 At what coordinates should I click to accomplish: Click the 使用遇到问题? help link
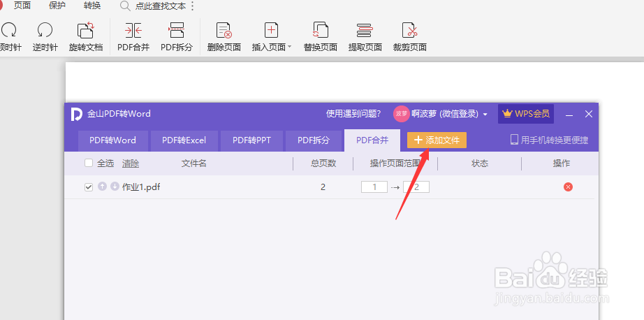pos(353,114)
